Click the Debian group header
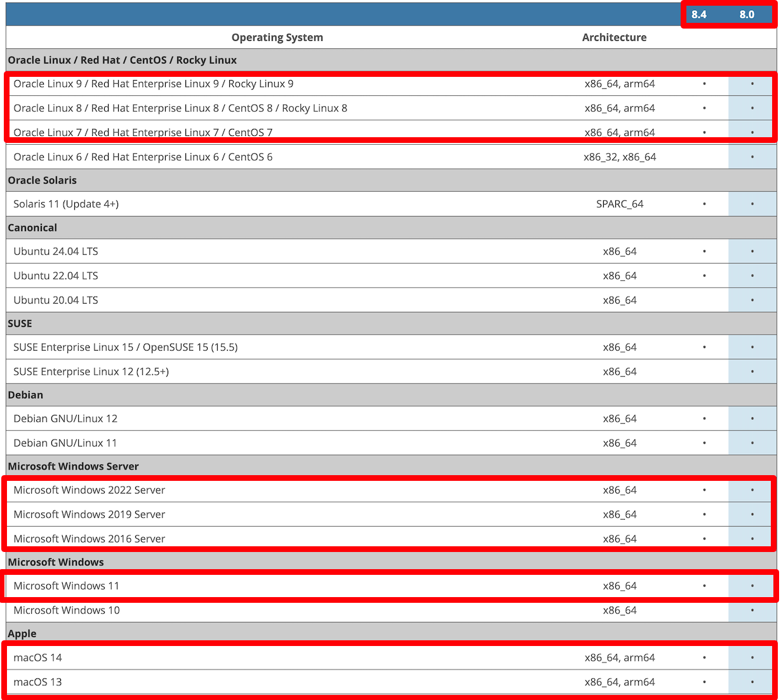Screen dimensions: 781x700 (x=391, y=395)
